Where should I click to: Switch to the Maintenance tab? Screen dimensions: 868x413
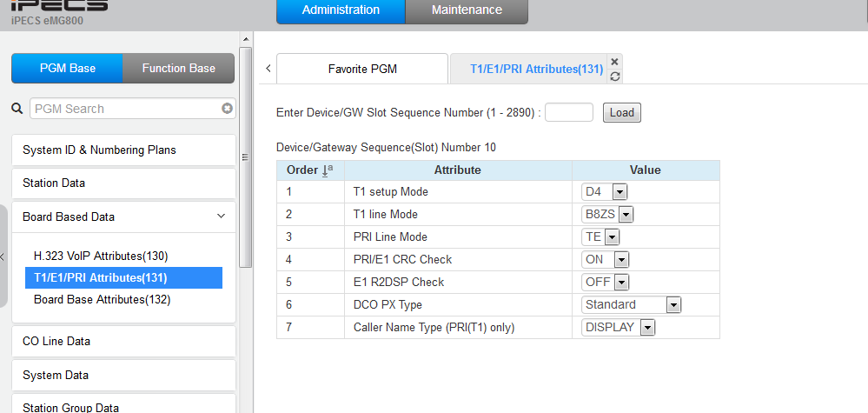pos(467,10)
